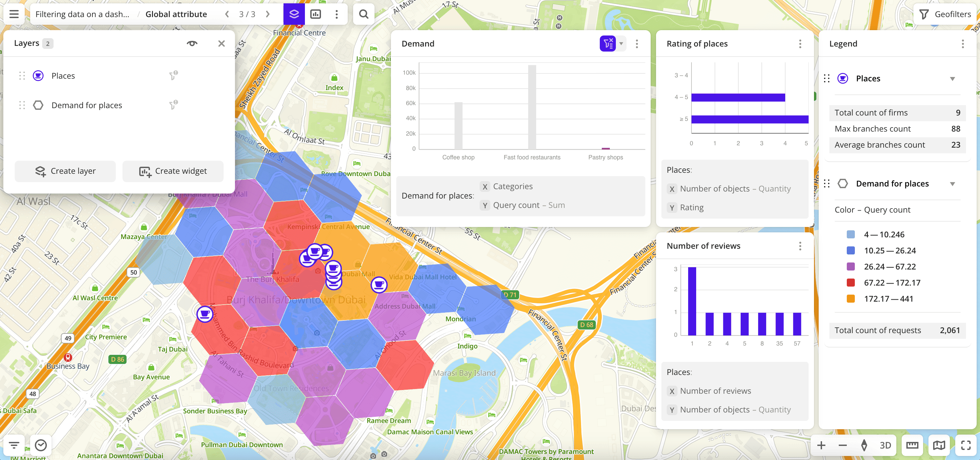Click the Create layer button
980x460 pixels.
coord(65,171)
